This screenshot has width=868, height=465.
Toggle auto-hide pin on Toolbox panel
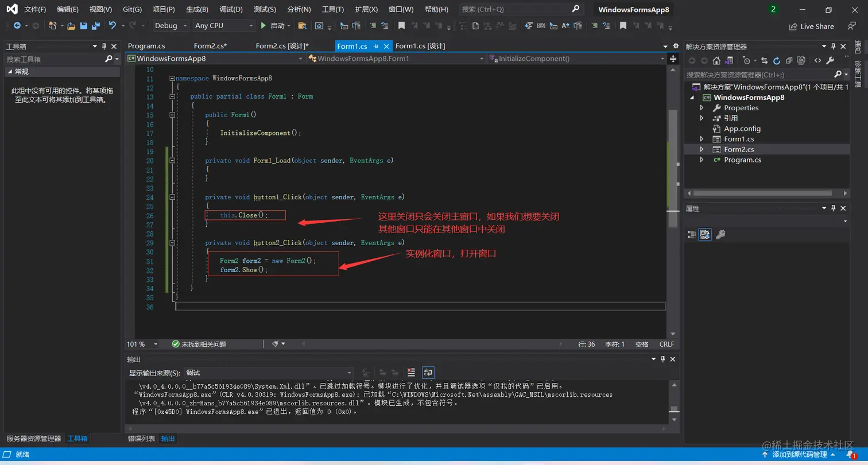(104, 46)
